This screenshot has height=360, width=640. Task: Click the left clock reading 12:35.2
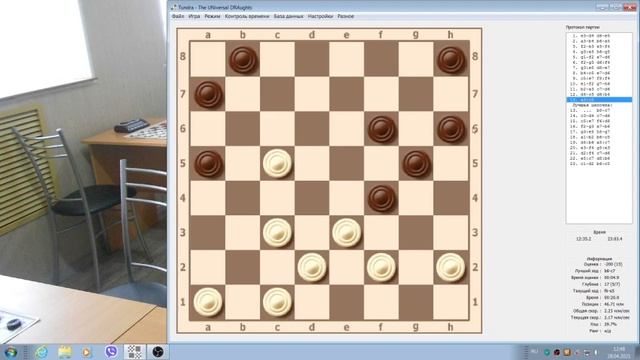point(583,239)
